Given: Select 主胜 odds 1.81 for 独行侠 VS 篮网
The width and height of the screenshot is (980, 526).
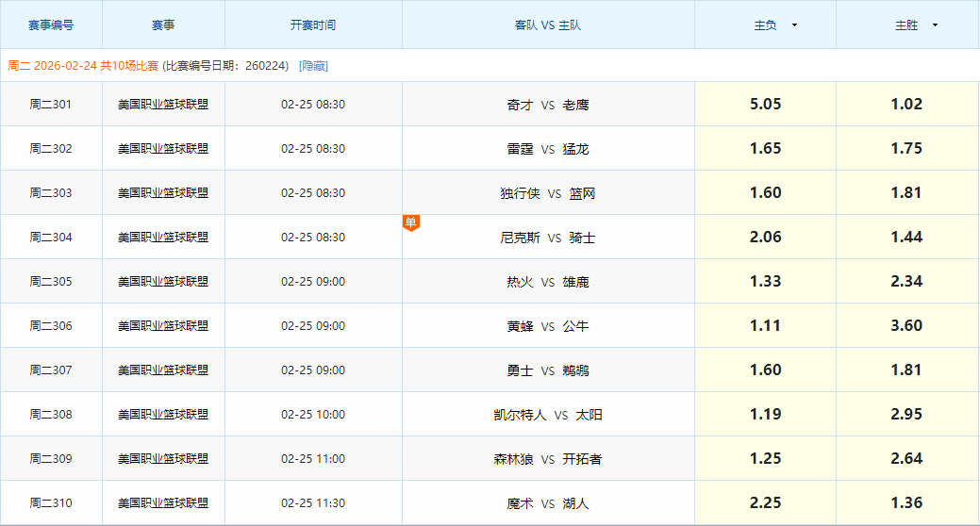Looking at the screenshot, I should (906, 192).
